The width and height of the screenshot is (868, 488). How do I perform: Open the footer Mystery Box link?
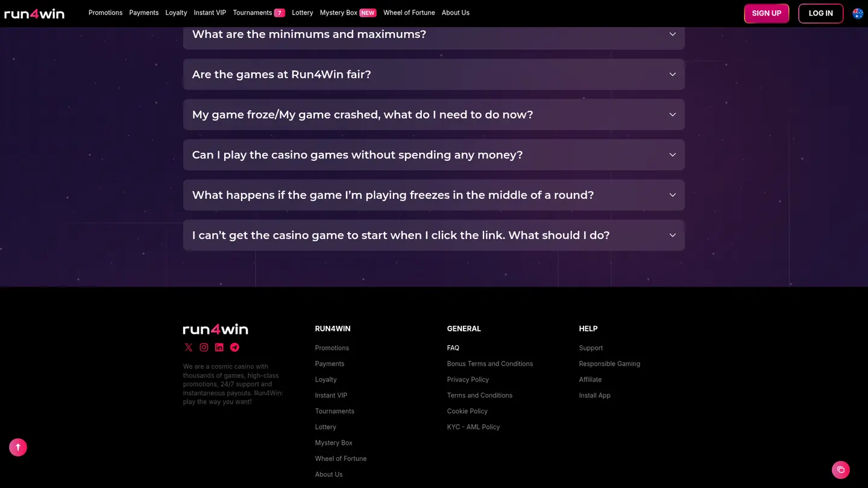tap(334, 443)
